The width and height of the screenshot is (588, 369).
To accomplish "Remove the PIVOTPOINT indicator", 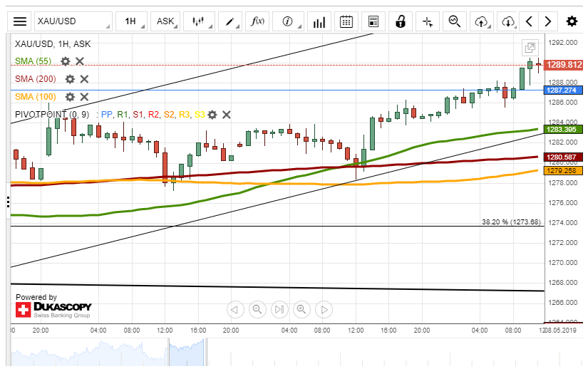I will pyautogui.click(x=227, y=115).
